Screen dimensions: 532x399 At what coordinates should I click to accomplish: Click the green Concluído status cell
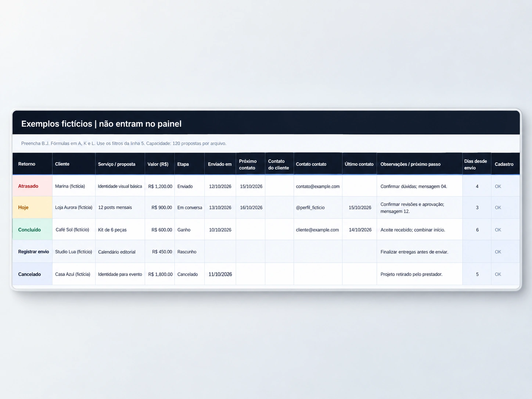click(x=32, y=230)
